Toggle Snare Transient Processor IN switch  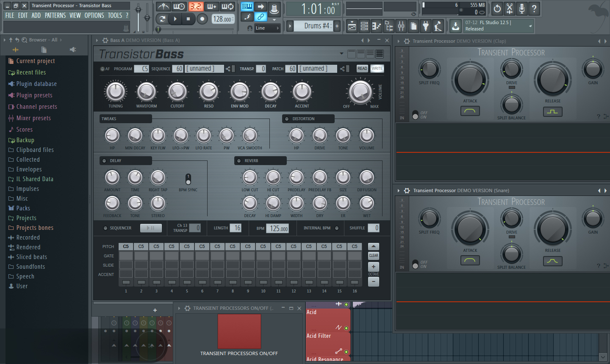[x=415, y=264]
